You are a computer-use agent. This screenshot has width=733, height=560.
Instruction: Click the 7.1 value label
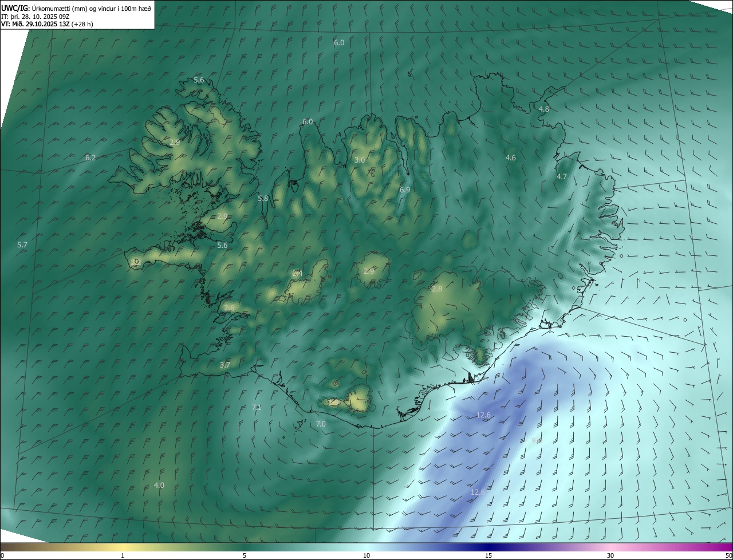[257, 408]
